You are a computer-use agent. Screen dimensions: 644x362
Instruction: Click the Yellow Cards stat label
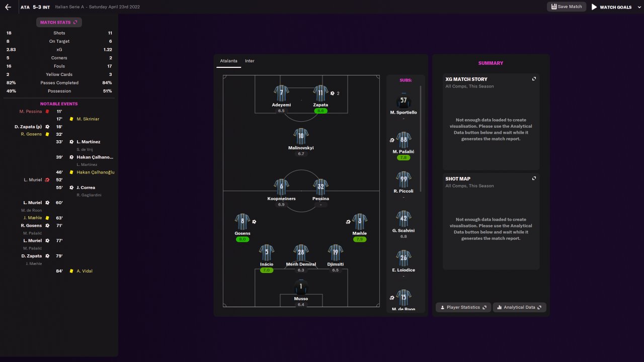59,74
